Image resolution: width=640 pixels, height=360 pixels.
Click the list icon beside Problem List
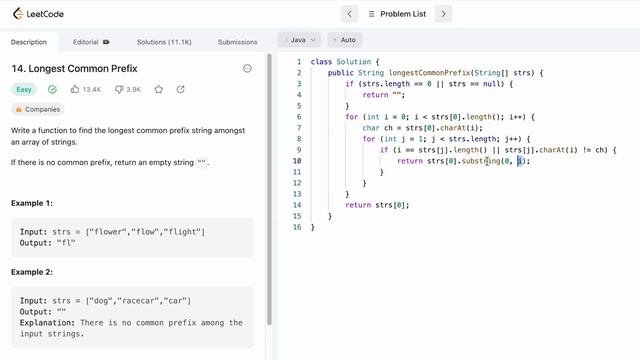[371, 14]
